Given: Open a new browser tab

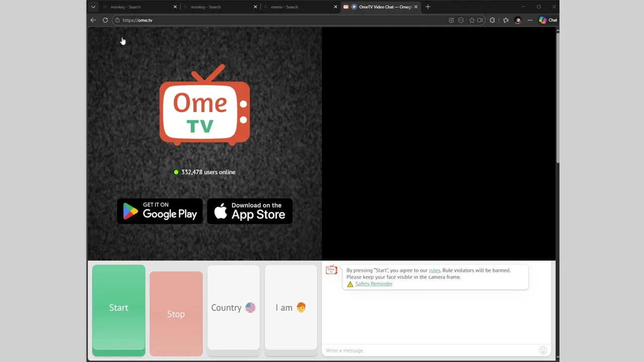Looking at the screenshot, I should [428, 7].
